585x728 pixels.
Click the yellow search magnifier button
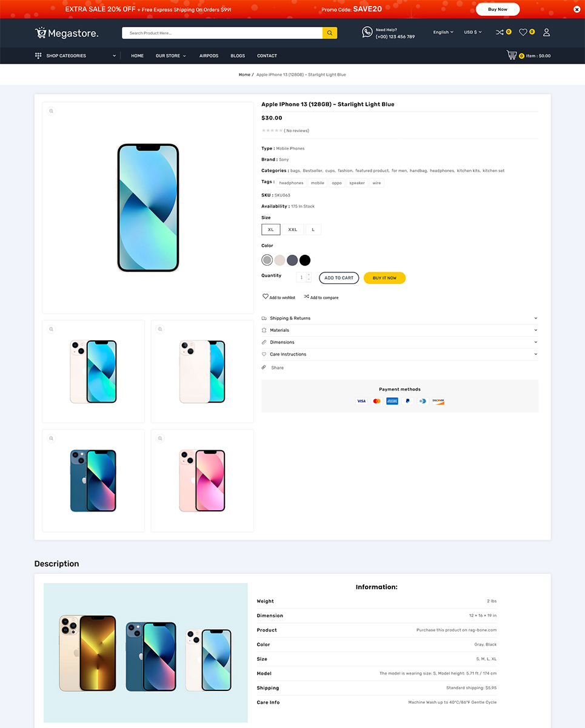tap(330, 33)
